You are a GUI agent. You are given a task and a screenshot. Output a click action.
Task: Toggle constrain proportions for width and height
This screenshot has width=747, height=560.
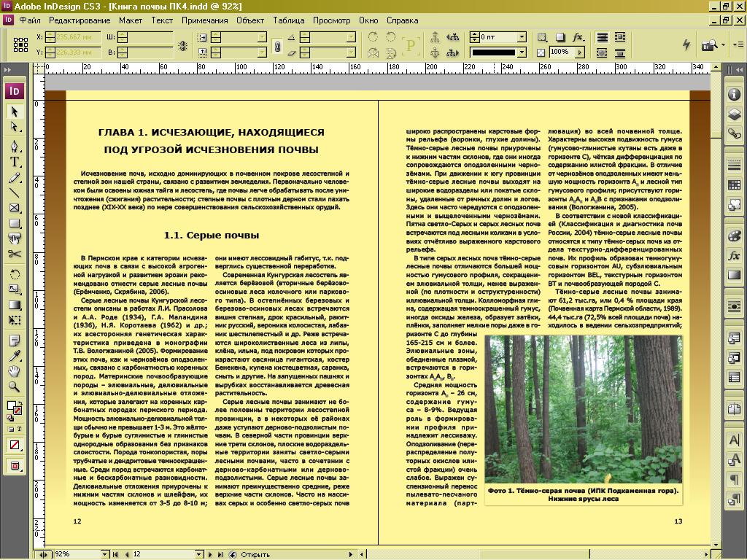coord(182,45)
